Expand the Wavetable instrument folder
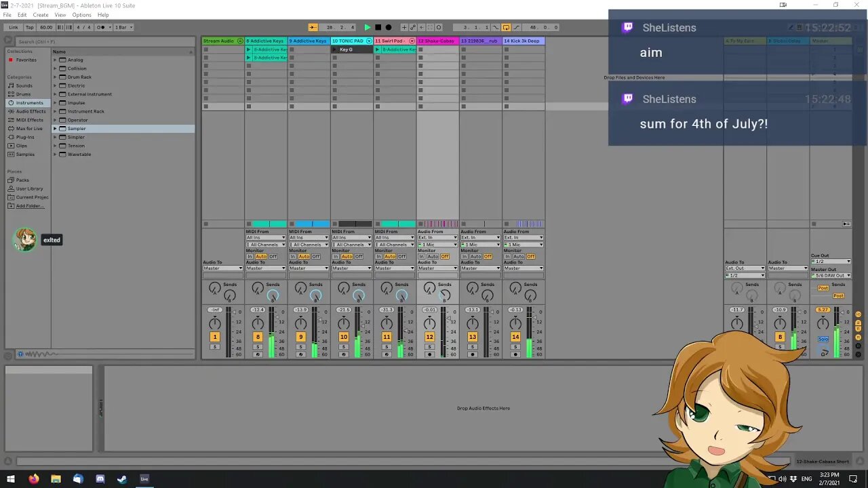This screenshot has width=868, height=488. point(56,154)
